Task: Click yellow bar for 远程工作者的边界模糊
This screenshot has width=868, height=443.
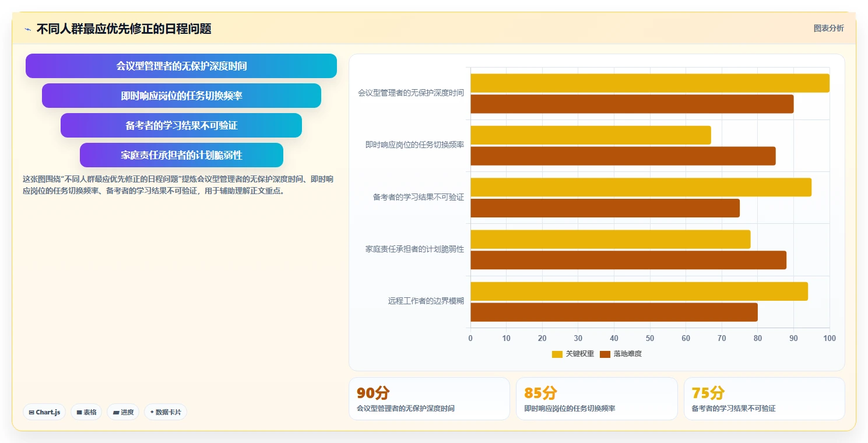Action: 639,291
